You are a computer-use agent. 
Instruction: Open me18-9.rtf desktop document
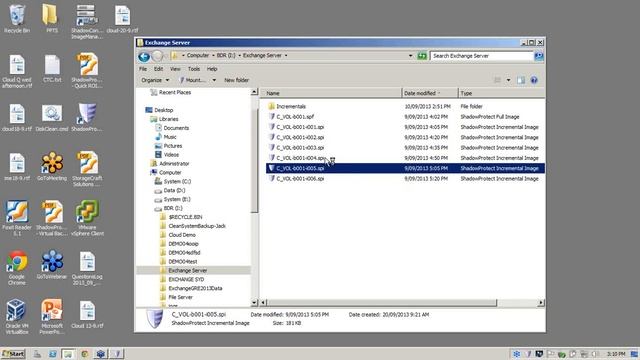click(17, 167)
